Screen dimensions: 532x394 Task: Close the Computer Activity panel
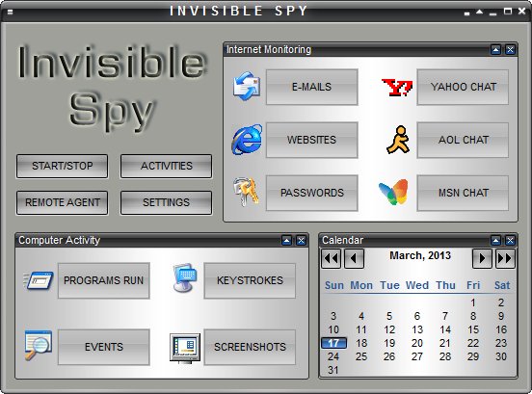pos(301,241)
